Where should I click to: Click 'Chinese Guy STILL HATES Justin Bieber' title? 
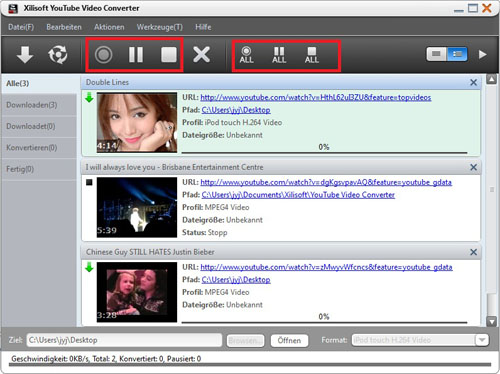[150, 252]
